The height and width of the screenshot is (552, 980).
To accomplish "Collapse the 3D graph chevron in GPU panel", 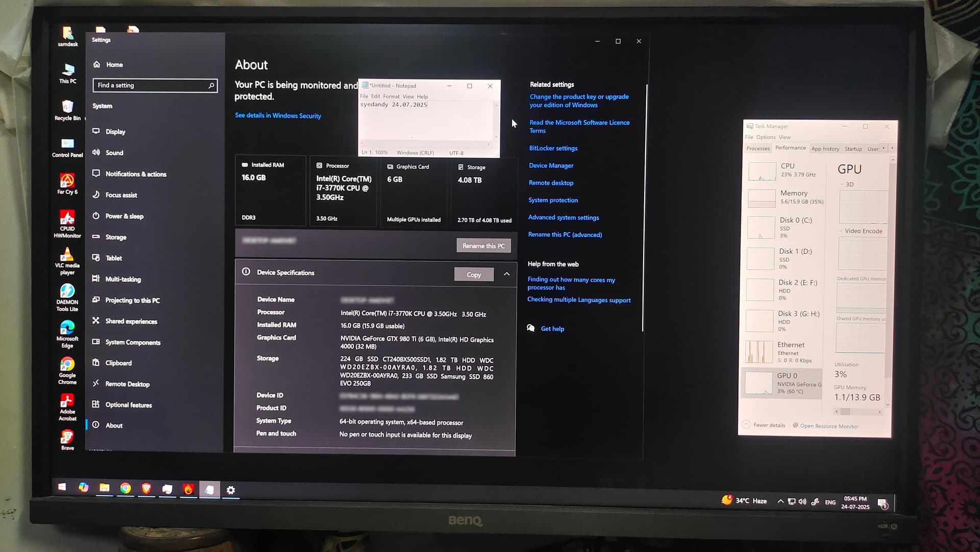I will point(842,184).
